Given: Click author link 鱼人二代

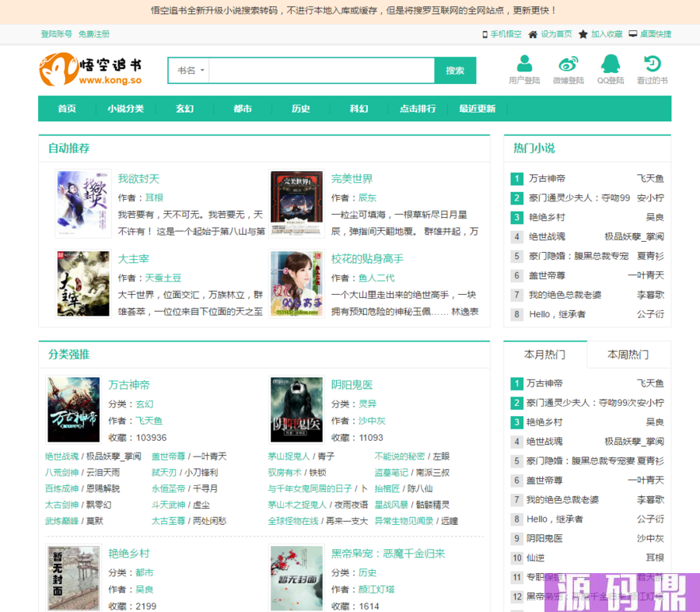Looking at the screenshot, I should tap(376, 278).
